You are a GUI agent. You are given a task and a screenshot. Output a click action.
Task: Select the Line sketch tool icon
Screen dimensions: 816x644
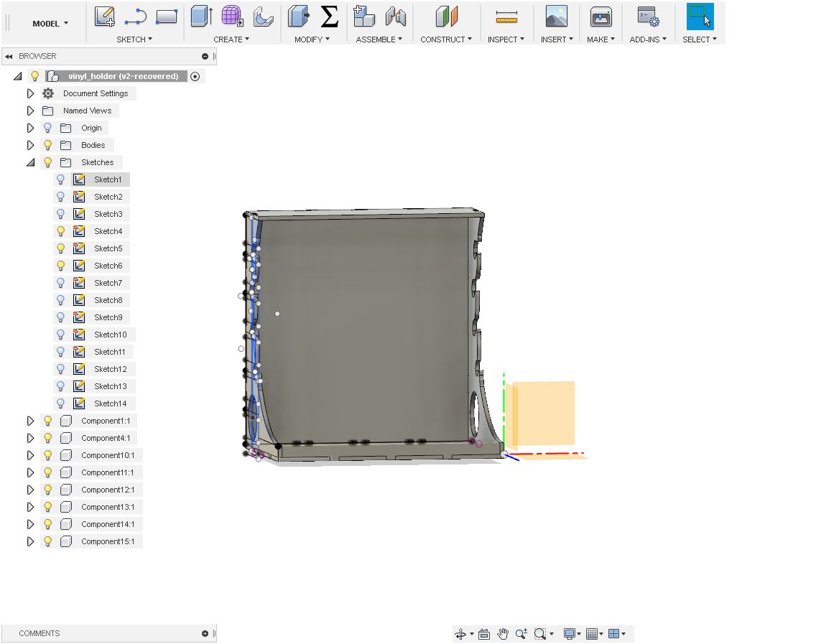136,17
